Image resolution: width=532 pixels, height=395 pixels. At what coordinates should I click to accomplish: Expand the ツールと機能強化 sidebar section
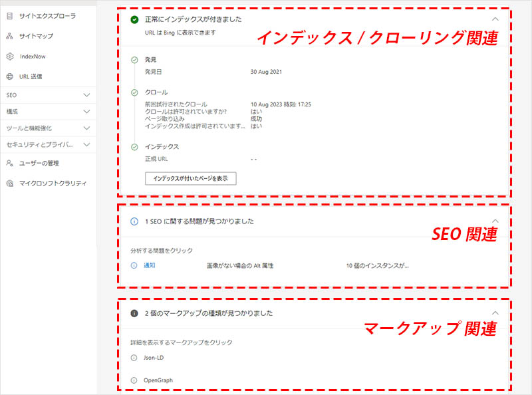[x=86, y=128]
